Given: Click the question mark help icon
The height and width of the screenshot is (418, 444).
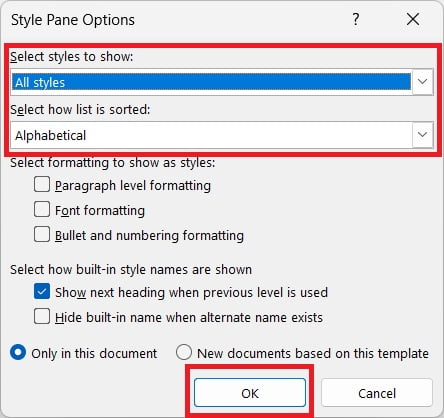Looking at the screenshot, I should pyautogui.click(x=356, y=20).
